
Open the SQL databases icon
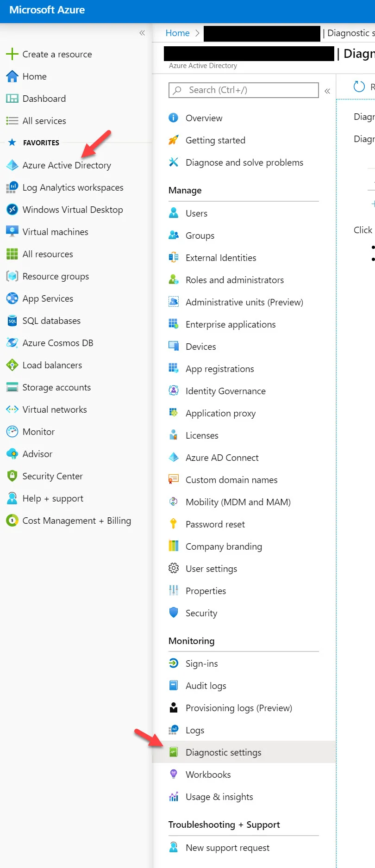click(x=12, y=321)
